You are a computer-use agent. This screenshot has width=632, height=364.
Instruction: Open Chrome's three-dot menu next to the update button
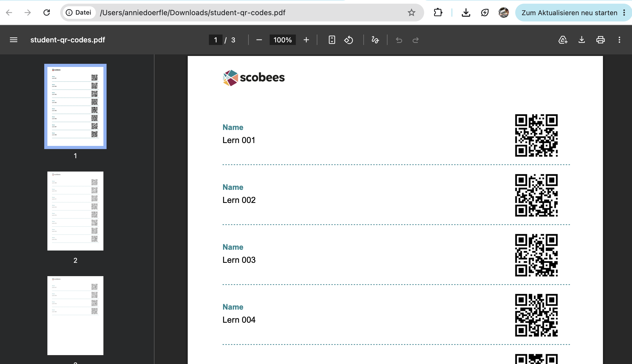tap(624, 13)
